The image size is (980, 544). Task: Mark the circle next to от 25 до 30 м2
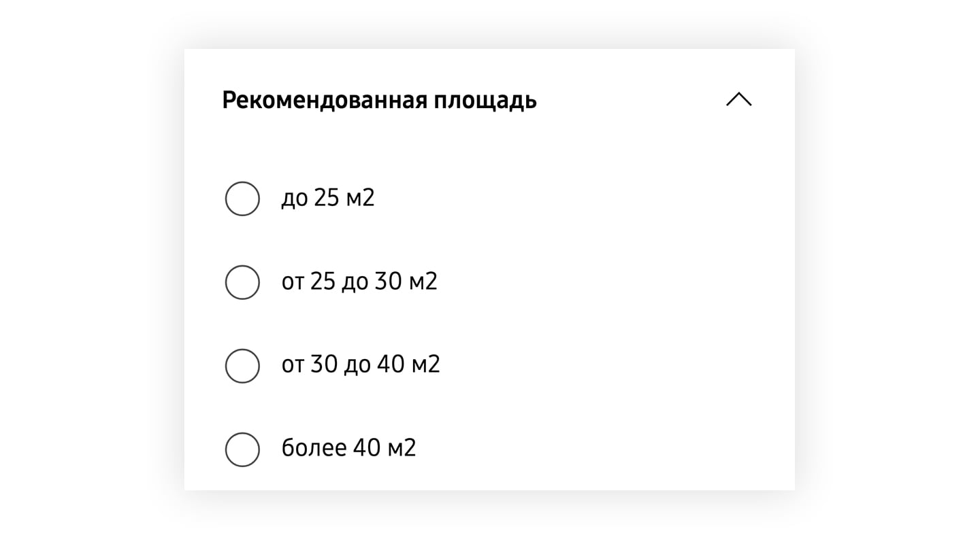(x=242, y=282)
